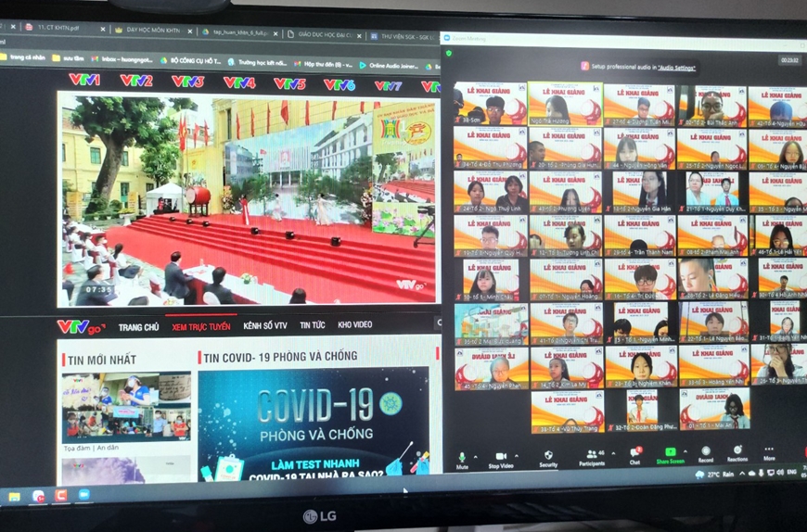Image resolution: width=807 pixels, height=532 pixels.
Task: Switch to the "THƯ VIỆN SGK" browser tab
Action: click(x=404, y=36)
